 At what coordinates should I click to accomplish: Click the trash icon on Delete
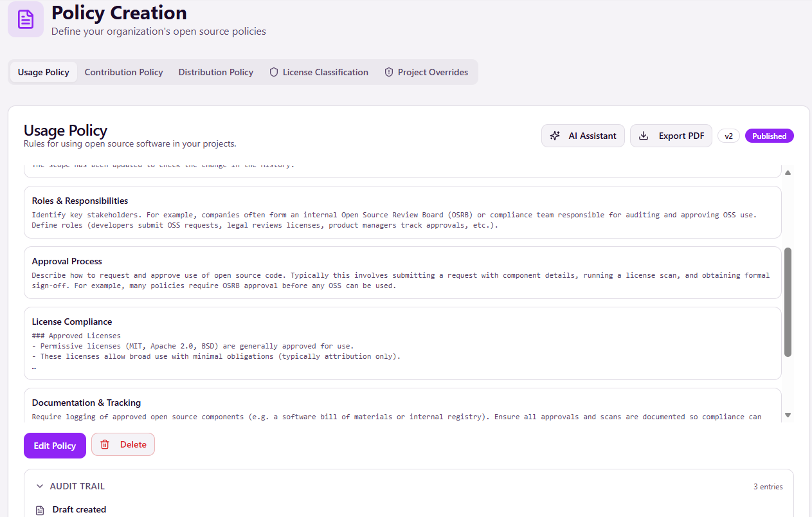pyautogui.click(x=105, y=444)
